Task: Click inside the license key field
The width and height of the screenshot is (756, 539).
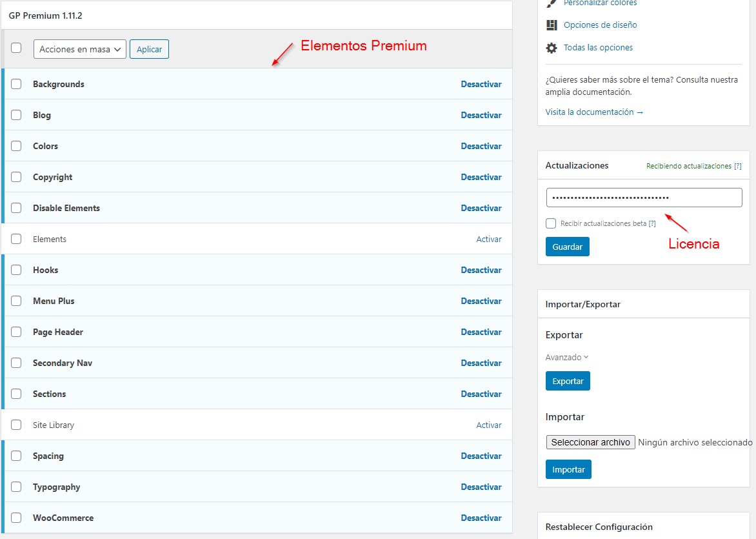Action: (x=642, y=197)
